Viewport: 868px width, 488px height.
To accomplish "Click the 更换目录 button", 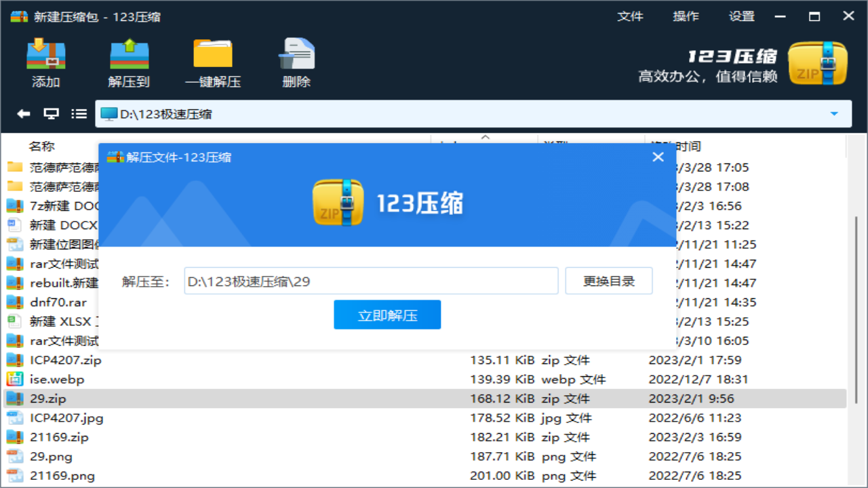I will click(609, 281).
